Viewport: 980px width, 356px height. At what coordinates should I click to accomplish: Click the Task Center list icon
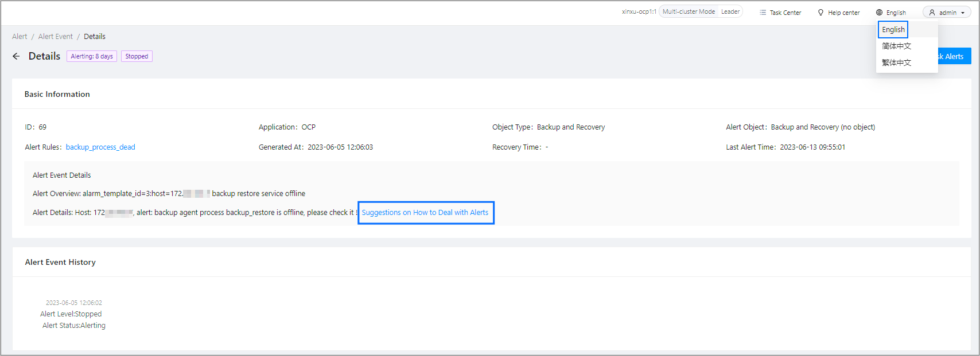coord(763,13)
